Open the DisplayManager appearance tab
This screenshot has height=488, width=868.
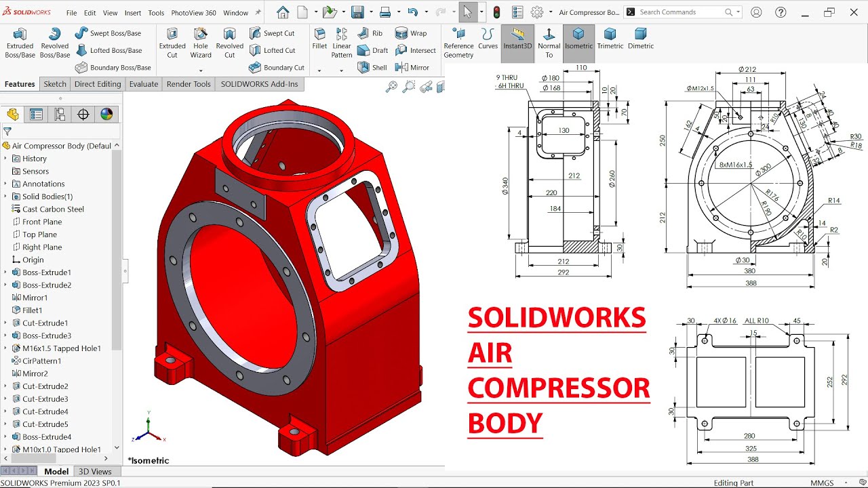point(106,115)
